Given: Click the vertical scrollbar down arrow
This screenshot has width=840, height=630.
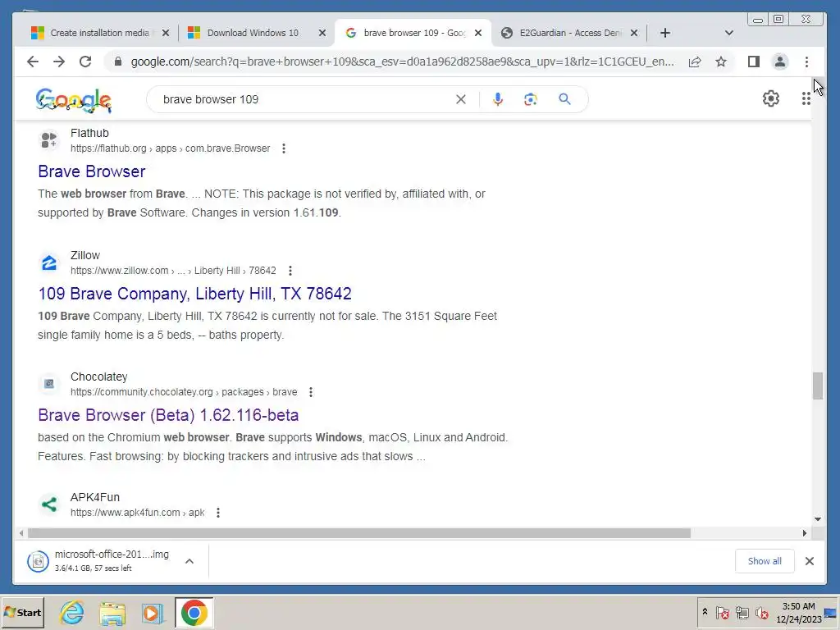Looking at the screenshot, I should click(818, 518).
